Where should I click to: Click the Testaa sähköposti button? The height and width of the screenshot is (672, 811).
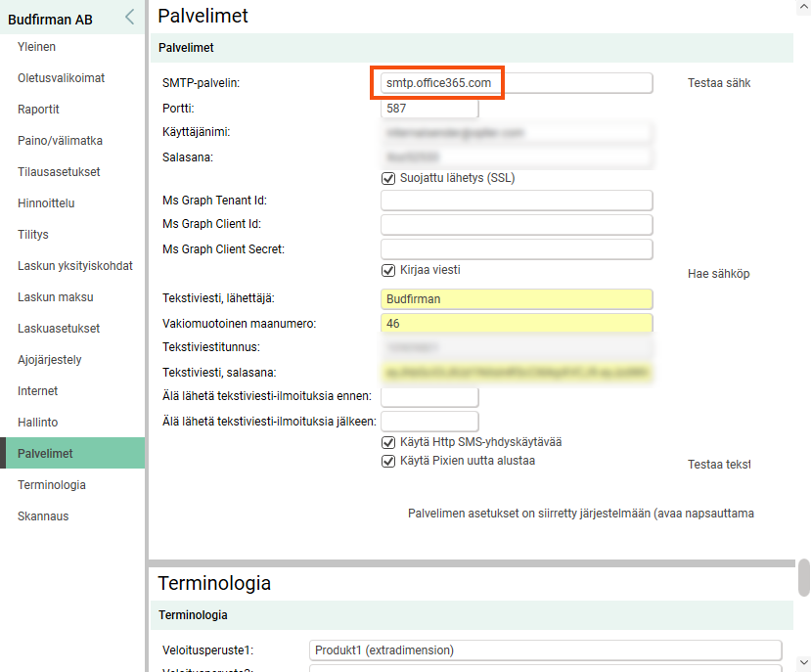coord(719,83)
